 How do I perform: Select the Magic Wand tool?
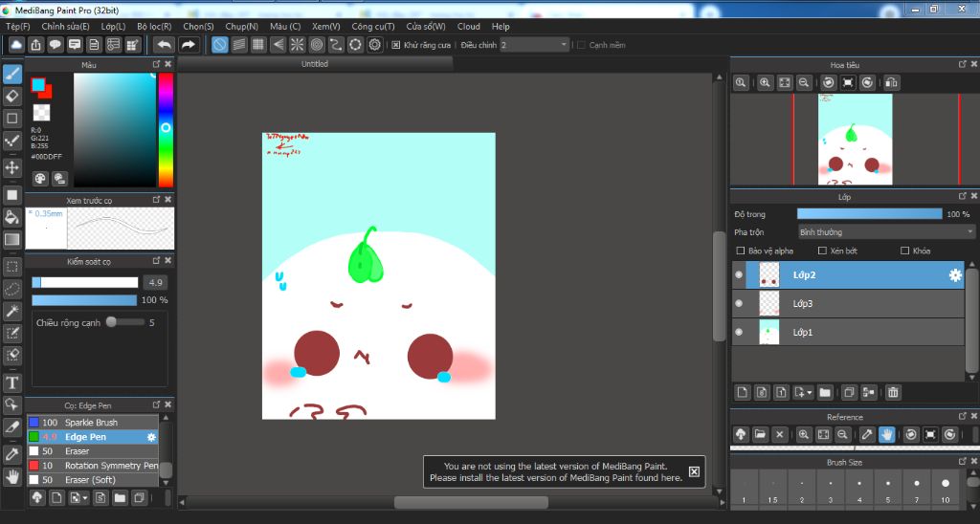(12, 311)
